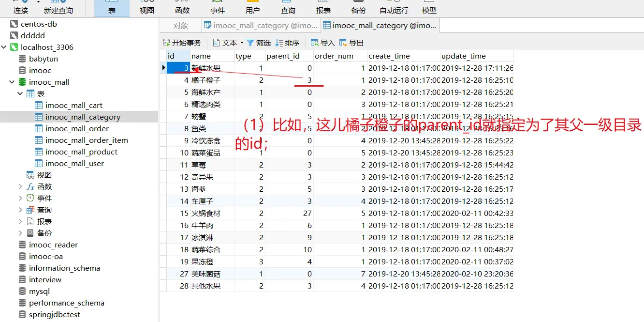Select the imooc_reader database
644x322 pixels.
coord(53,245)
